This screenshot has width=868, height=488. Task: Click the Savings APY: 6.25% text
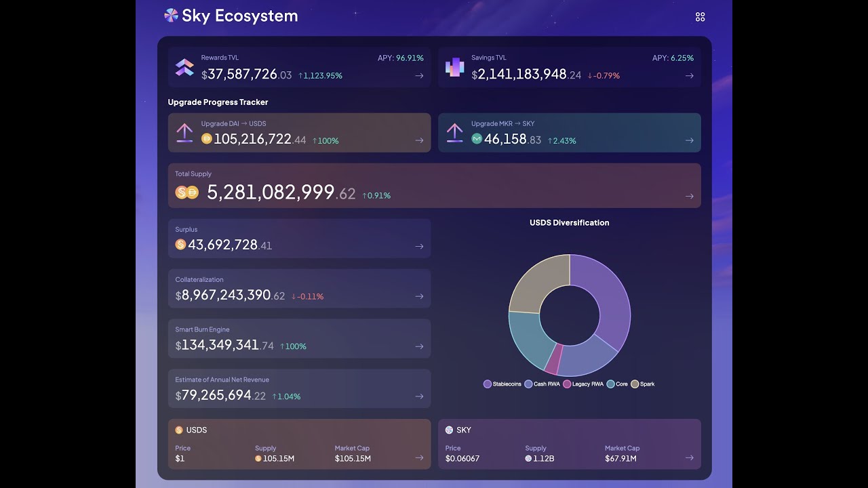(x=673, y=58)
